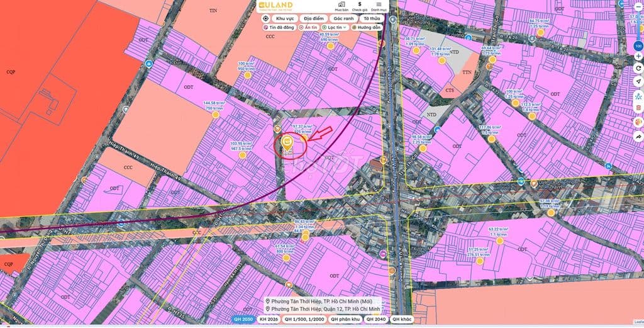Open the color palette icon
The width and height of the screenshot is (644, 328).
(x=638, y=123)
